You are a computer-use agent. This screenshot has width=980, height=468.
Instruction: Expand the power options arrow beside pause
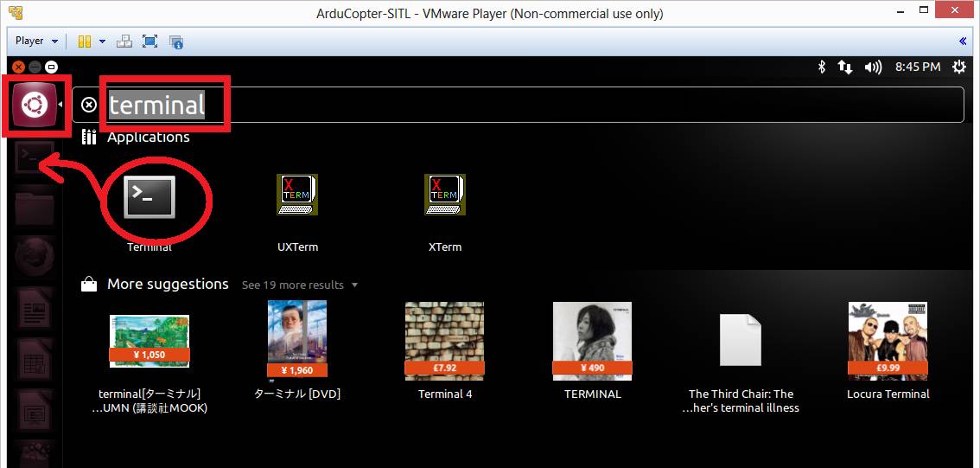pos(102,41)
